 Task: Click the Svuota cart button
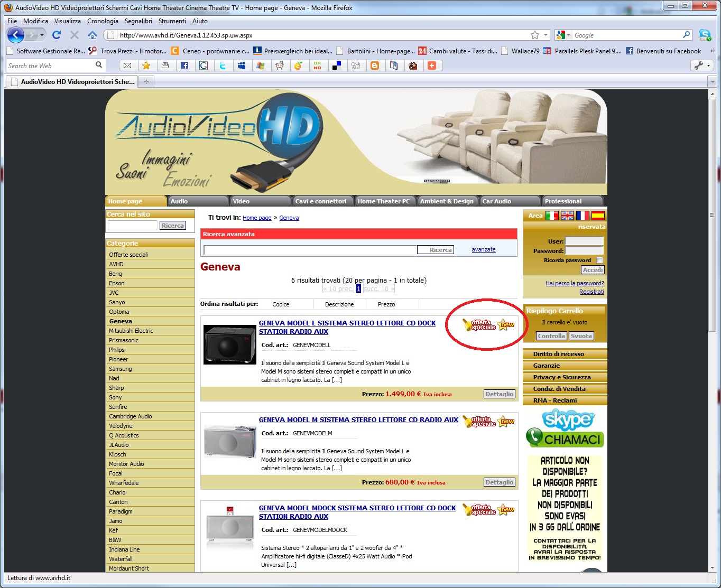coord(581,336)
